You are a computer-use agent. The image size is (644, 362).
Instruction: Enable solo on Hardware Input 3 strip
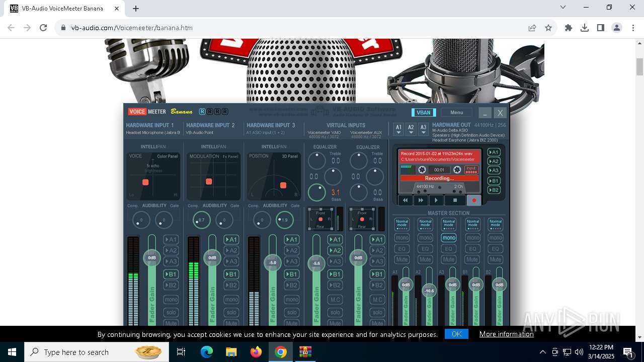point(292,312)
